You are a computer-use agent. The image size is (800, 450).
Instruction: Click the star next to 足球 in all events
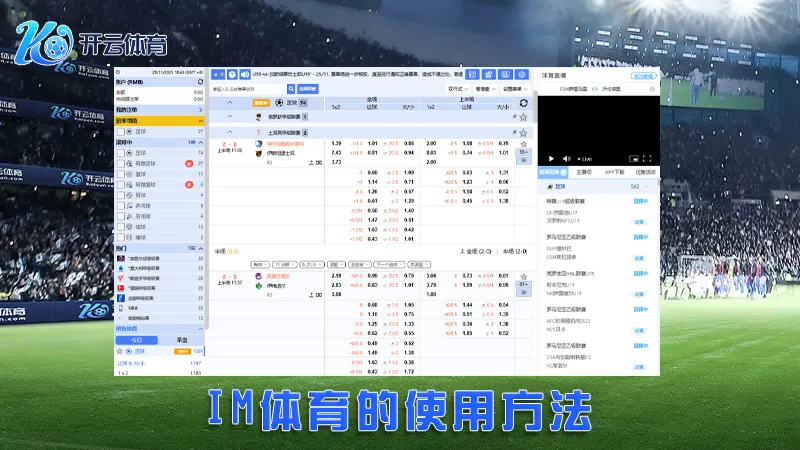(120, 351)
